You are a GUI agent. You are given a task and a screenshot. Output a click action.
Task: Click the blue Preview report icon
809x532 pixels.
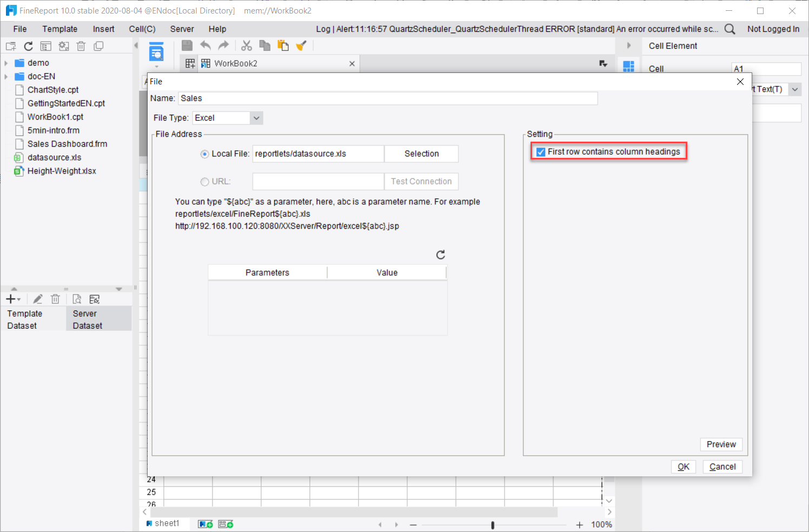click(x=156, y=52)
